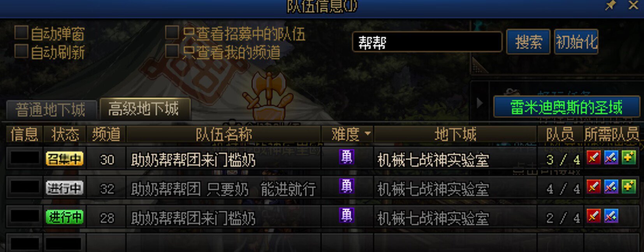Toggle the 自动刷新 checkbox
Image resolution: width=644 pixels, height=252 pixels.
[x=21, y=51]
